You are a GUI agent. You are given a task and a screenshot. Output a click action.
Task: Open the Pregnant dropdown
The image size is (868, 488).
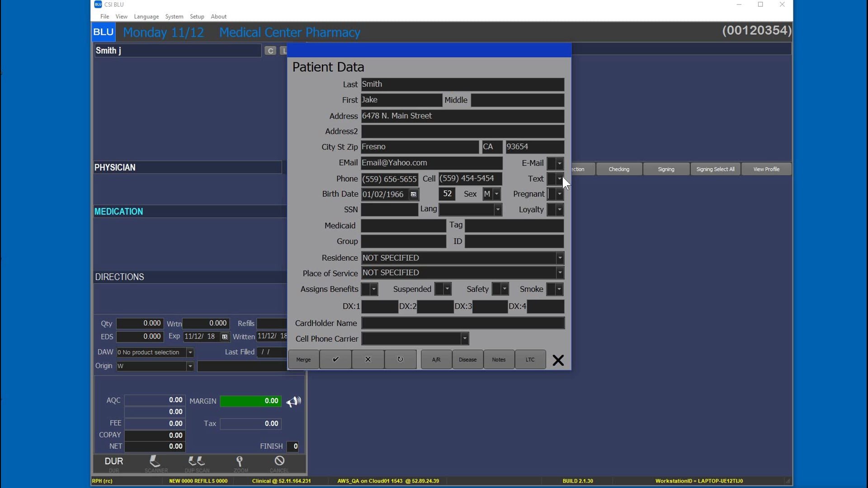coord(560,194)
